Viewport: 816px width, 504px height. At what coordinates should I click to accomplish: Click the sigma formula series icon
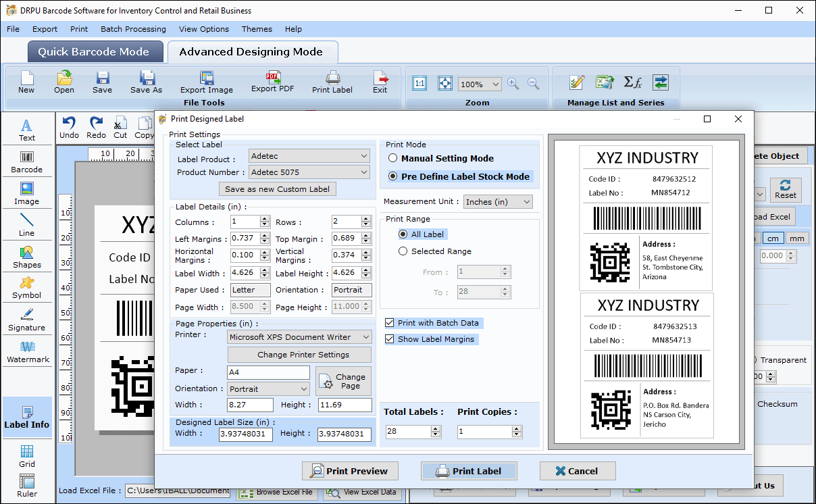[x=632, y=82]
